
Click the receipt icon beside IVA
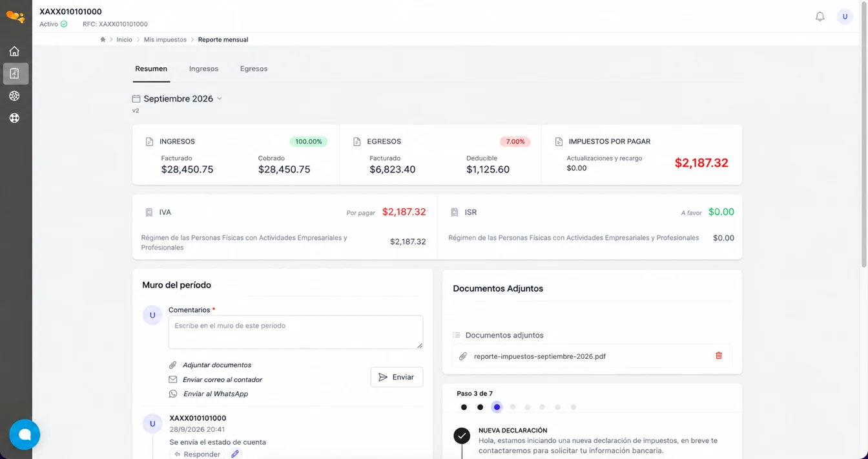(x=149, y=212)
